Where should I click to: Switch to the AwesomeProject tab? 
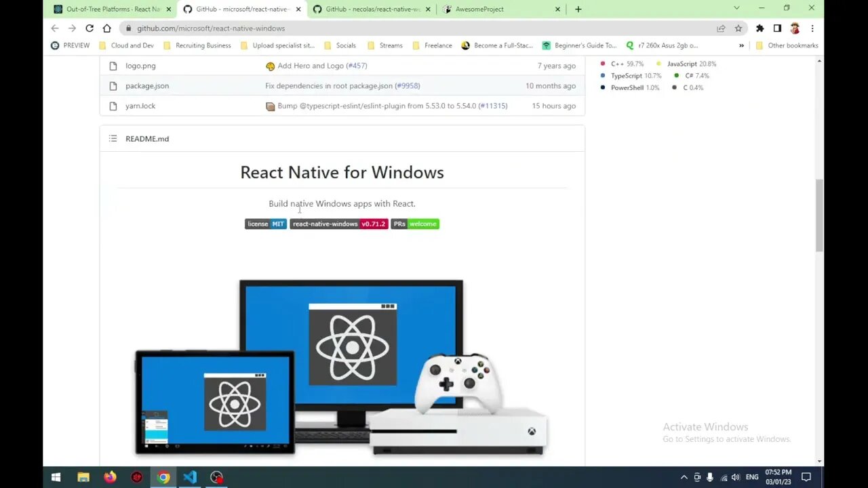(x=502, y=9)
